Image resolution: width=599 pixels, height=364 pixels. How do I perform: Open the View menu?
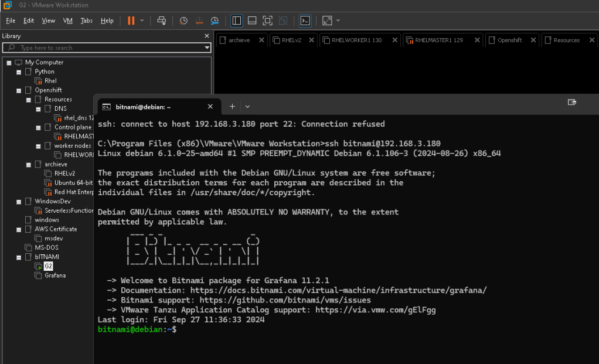(49, 21)
